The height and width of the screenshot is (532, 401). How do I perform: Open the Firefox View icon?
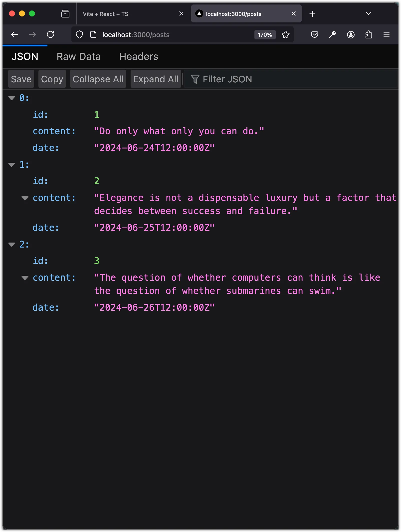click(x=65, y=14)
